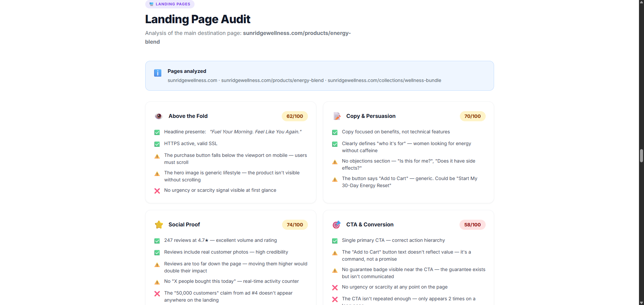Click warning icon beside Reviews are too far down
The height and width of the screenshot is (305, 644).
click(x=157, y=265)
